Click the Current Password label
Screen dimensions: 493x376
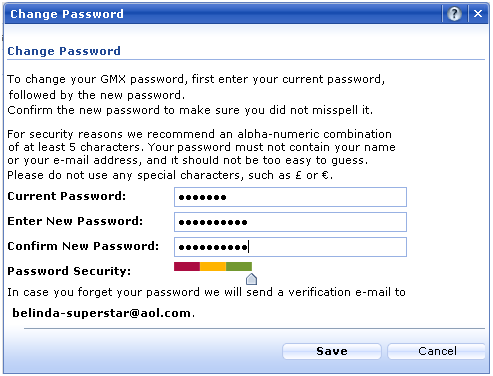click(x=67, y=196)
